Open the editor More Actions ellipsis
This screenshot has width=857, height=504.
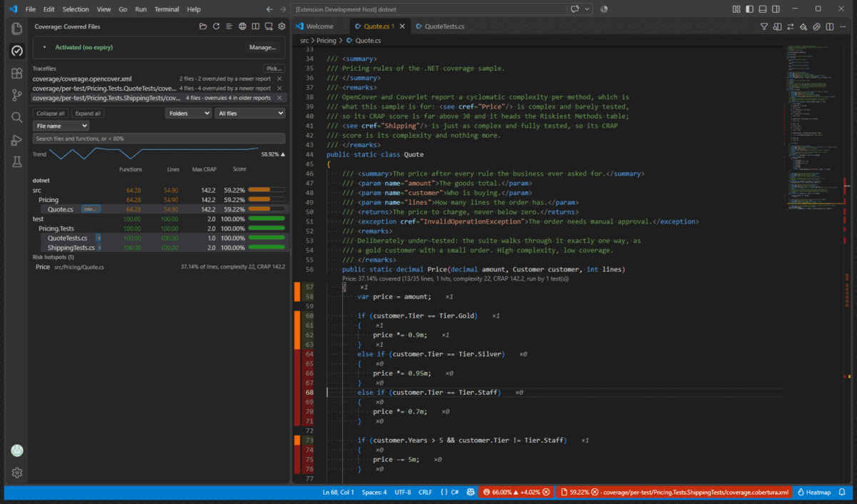(x=843, y=26)
